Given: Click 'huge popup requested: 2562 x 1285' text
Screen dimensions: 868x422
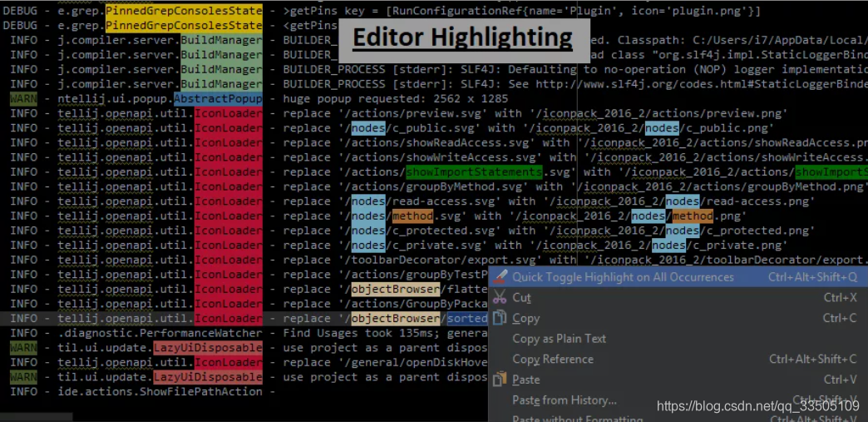Looking at the screenshot, I should tap(395, 99).
